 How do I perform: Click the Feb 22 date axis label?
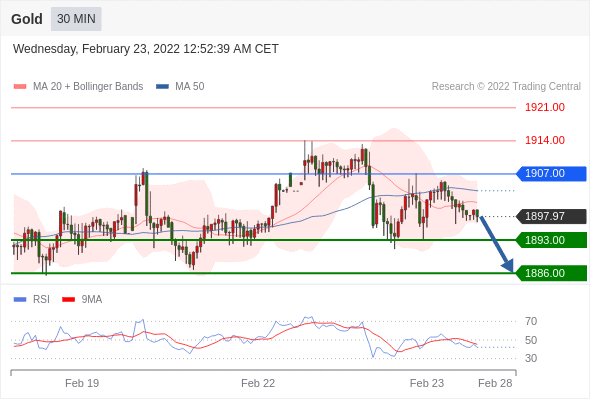click(x=258, y=383)
